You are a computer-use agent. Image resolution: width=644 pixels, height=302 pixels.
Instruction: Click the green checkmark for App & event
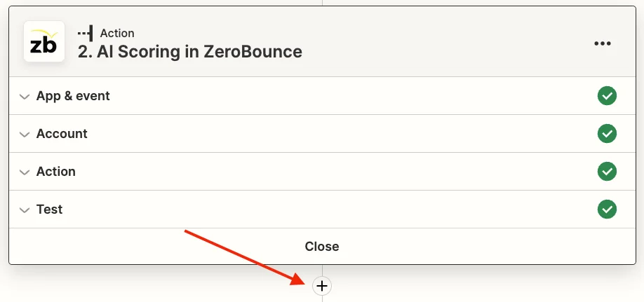coord(607,96)
